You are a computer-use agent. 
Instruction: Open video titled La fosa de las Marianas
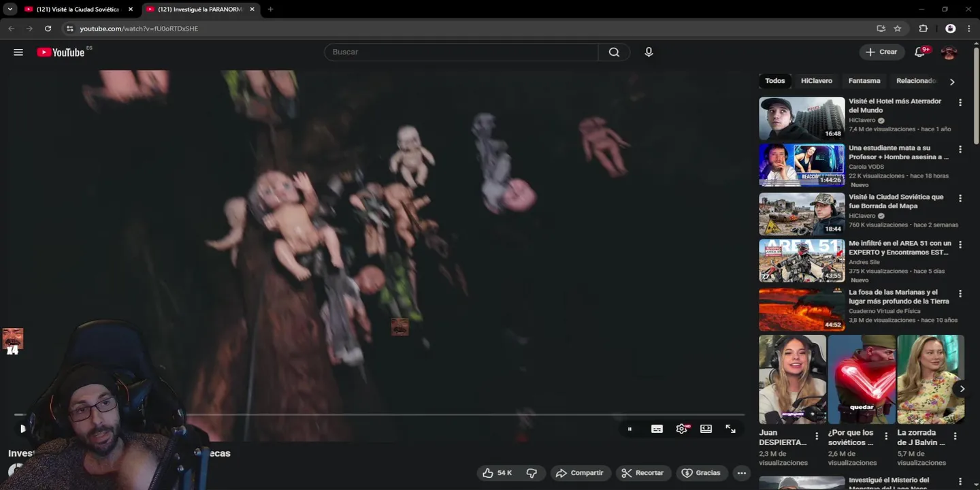coord(899,297)
